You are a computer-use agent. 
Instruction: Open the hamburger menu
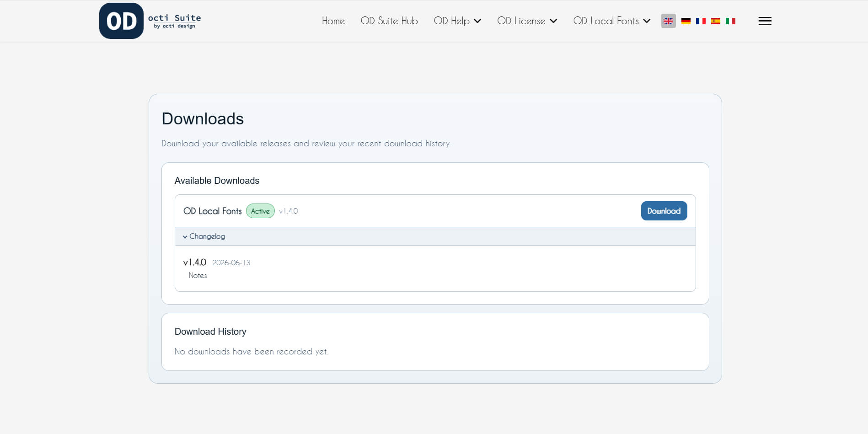pos(765,21)
